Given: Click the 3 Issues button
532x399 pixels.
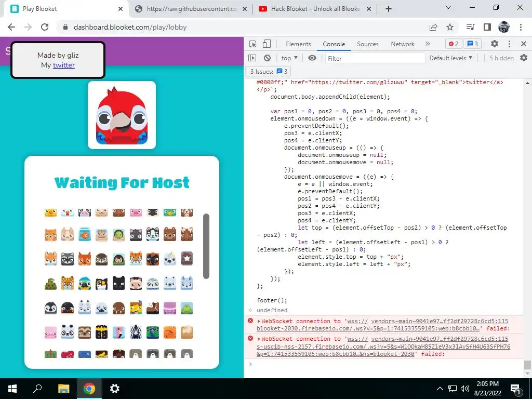Looking at the screenshot, I should pyautogui.click(x=269, y=71).
